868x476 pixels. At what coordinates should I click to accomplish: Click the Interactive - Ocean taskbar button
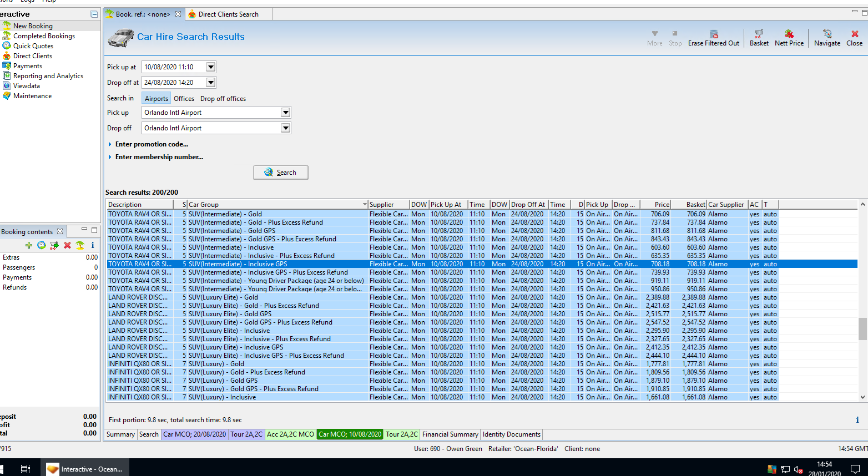pyautogui.click(x=84, y=469)
